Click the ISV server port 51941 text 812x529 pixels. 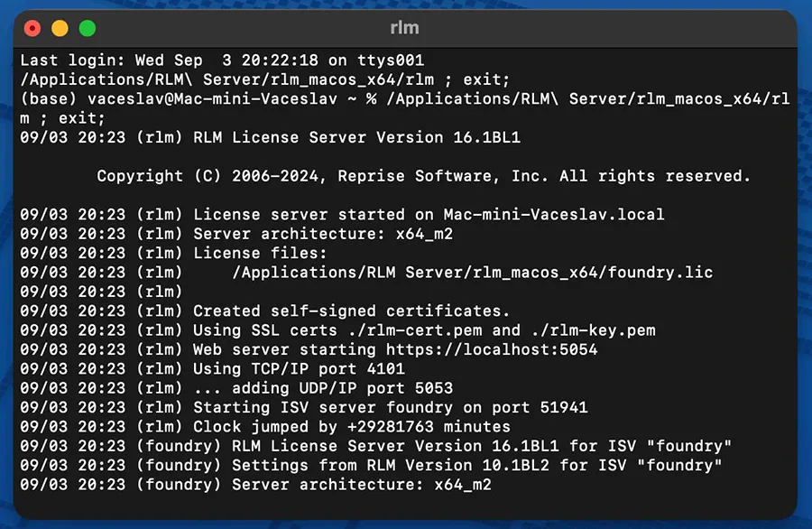pos(563,407)
